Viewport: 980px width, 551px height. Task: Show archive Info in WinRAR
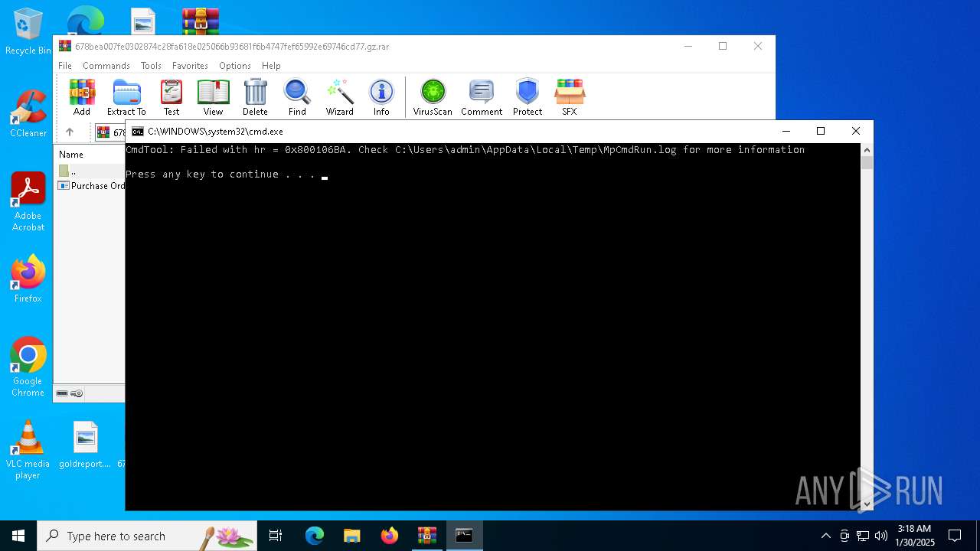tap(381, 97)
